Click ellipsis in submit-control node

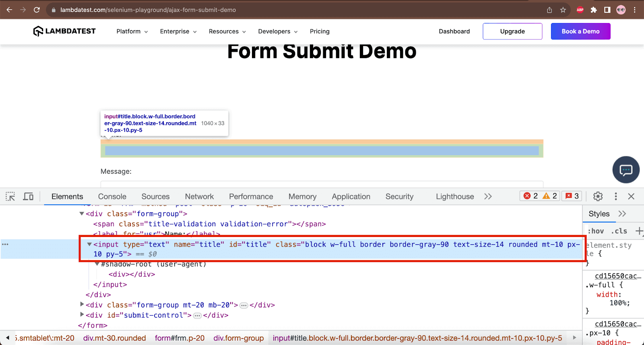(x=197, y=316)
